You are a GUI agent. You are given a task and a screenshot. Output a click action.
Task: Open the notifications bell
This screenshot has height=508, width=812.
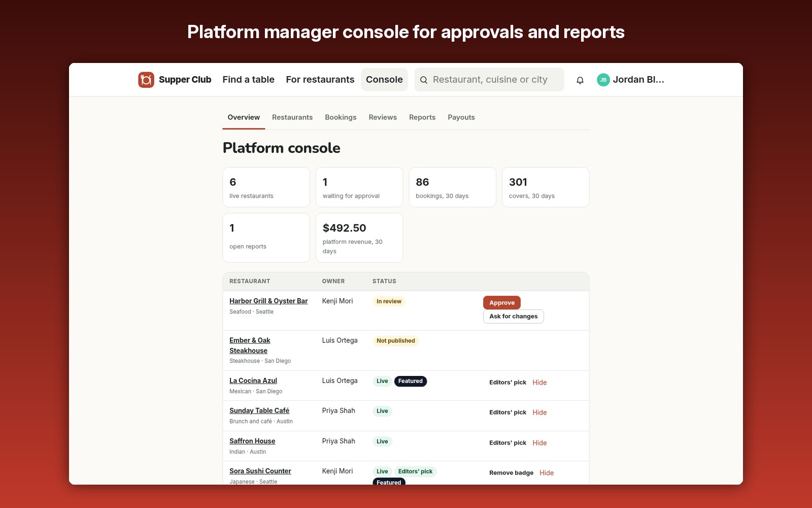pos(580,80)
